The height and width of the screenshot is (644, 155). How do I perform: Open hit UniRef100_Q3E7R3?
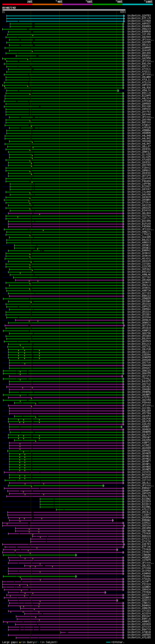pyautogui.click(x=139, y=544)
